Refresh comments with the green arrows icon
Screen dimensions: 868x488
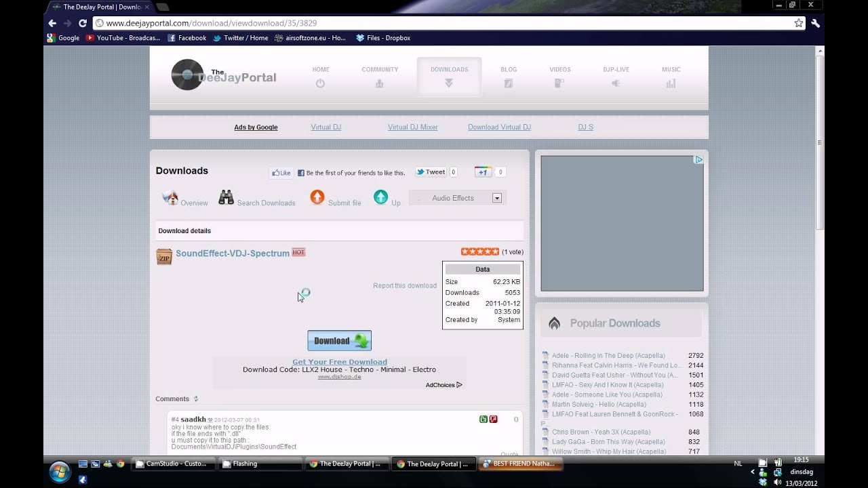(196, 399)
